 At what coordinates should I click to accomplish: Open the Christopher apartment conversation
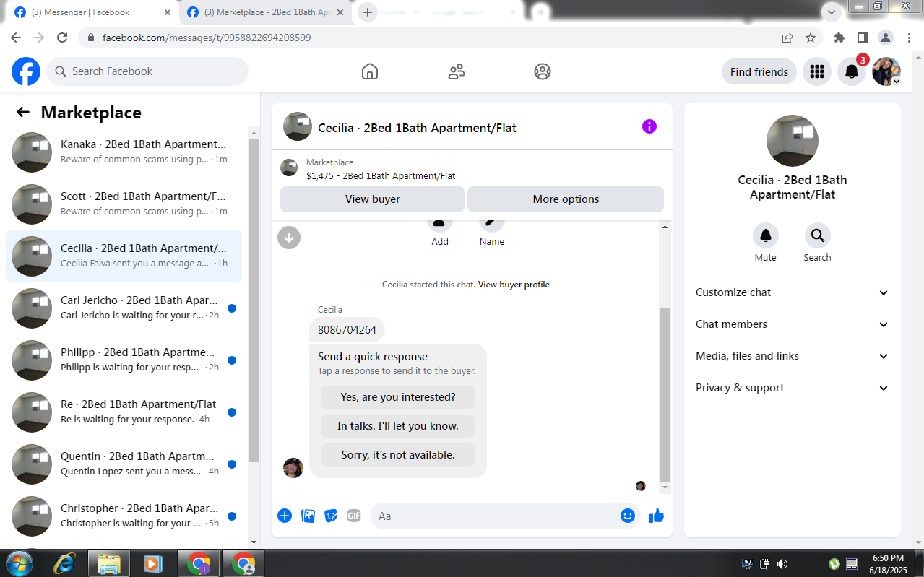point(124,516)
